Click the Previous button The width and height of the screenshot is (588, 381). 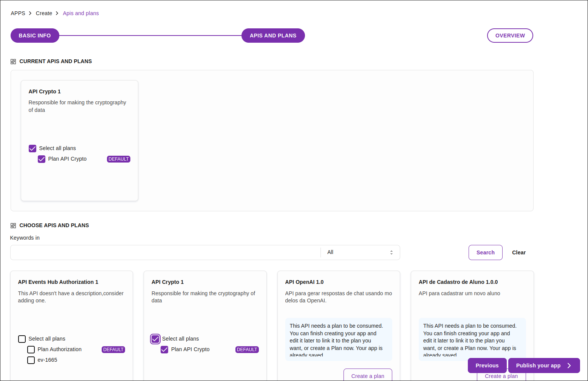487,366
